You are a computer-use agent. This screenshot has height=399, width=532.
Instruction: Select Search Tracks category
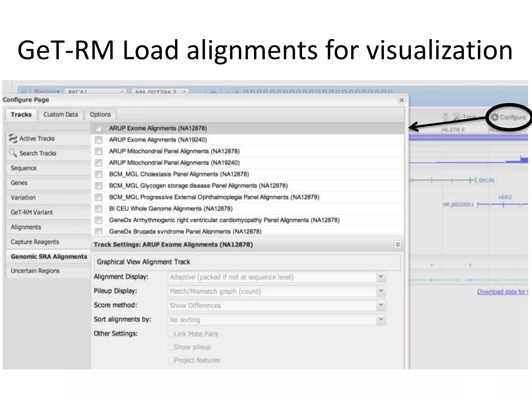[x=48, y=153]
